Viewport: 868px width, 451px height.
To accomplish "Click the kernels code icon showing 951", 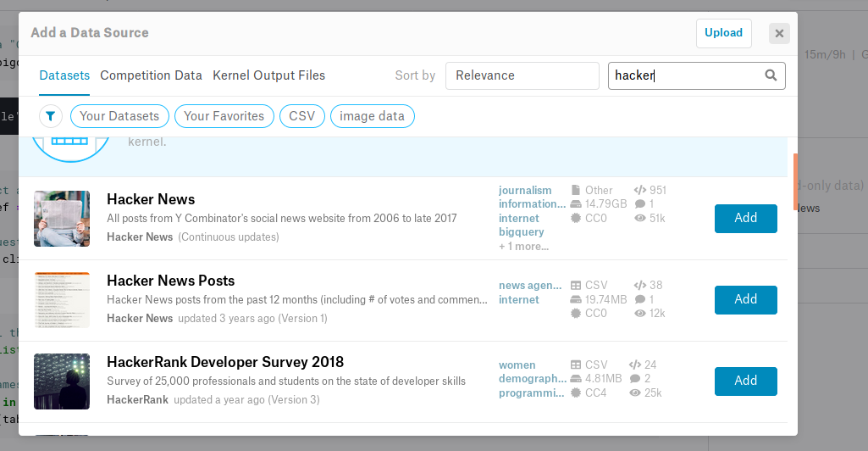I will 640,190.
